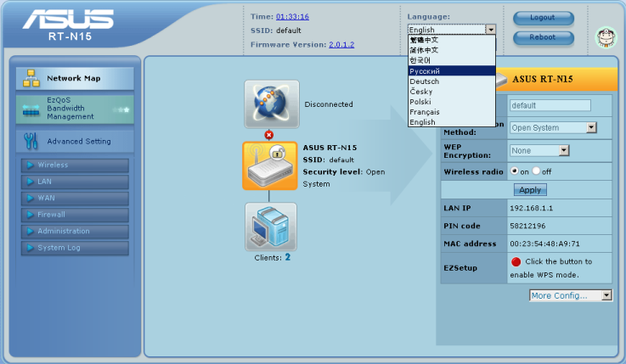Open EzQoS Bandwidth Management menu item
The image size is (626, 364).
pos(75,109)
